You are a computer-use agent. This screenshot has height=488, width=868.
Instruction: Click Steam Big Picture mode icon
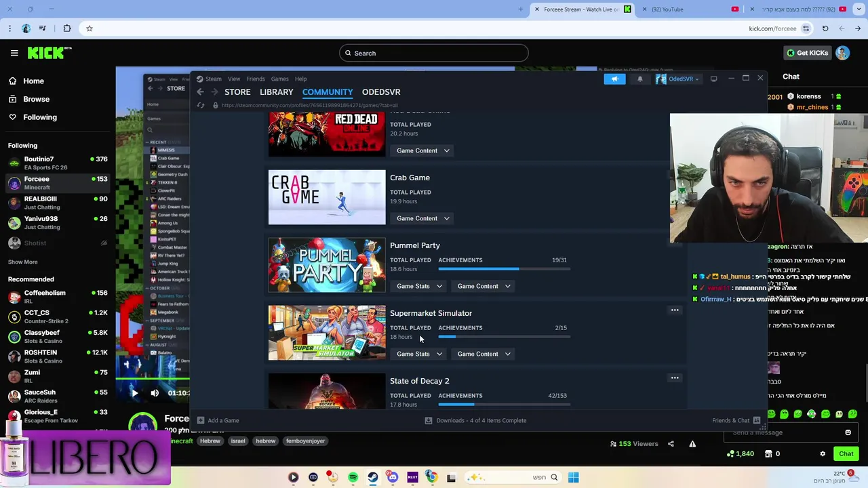(x=713, y=79)
